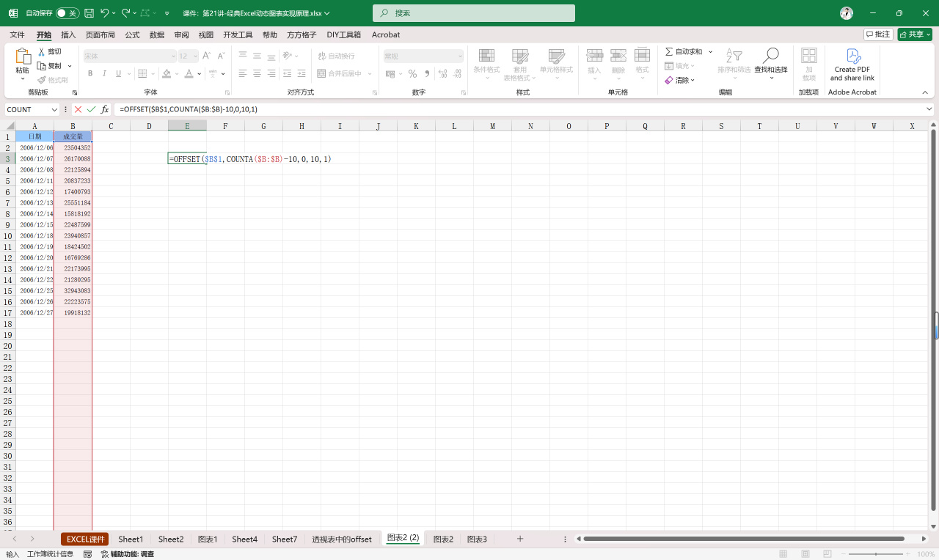Image resolution: width=939 pixels, height=560 pixels.
Task: Click the increase font size icon
Action: [x=207, y=56]
